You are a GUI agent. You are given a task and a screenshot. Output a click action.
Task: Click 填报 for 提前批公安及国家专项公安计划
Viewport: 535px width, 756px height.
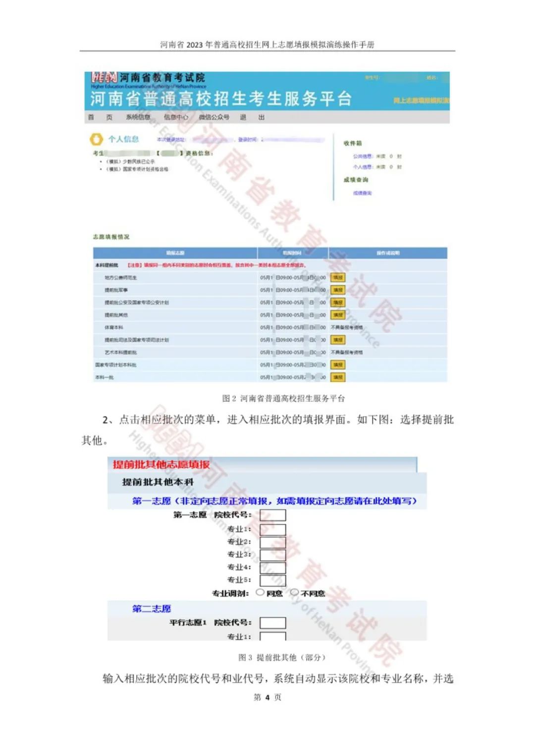[338, 302]
